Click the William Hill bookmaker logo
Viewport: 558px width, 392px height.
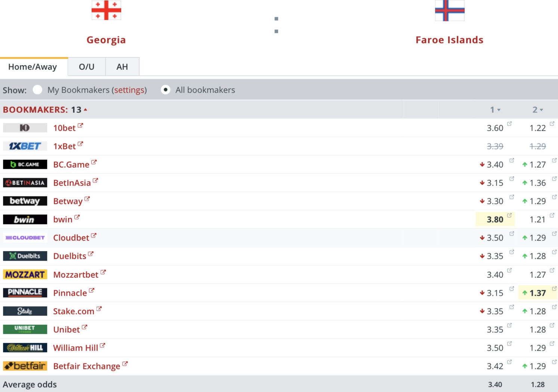(25, 348)
